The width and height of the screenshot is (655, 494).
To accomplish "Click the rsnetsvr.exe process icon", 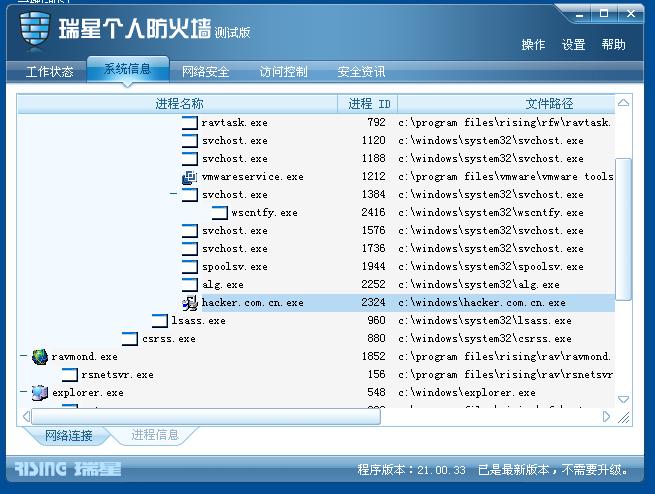I will [70, 375].
